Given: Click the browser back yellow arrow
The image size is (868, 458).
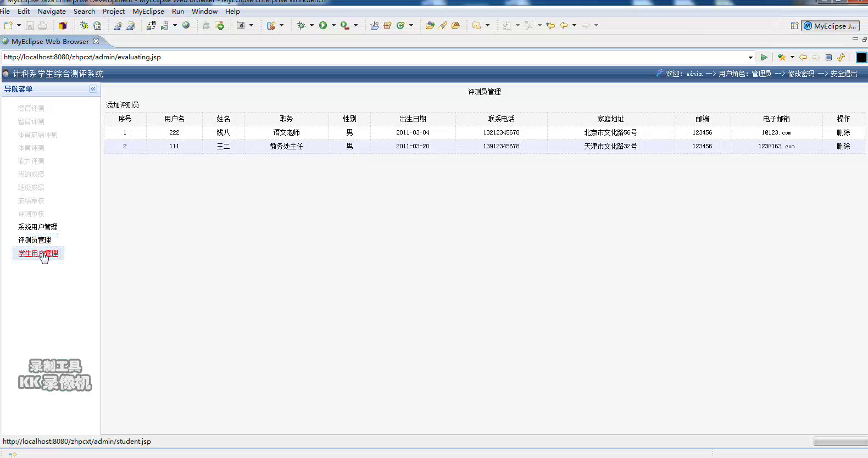Looking at the screenshot, I should (803, 57).
